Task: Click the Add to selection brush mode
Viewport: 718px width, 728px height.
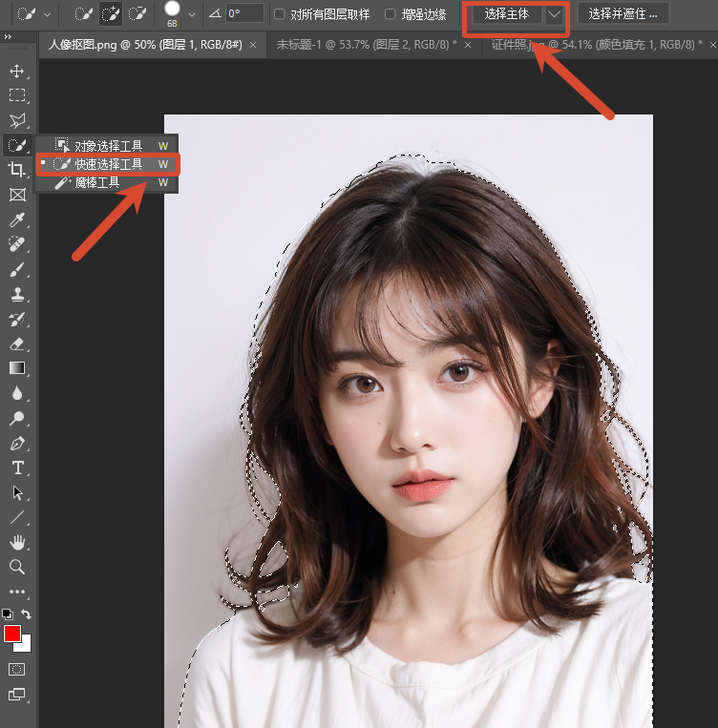Action: coord(110,14)
